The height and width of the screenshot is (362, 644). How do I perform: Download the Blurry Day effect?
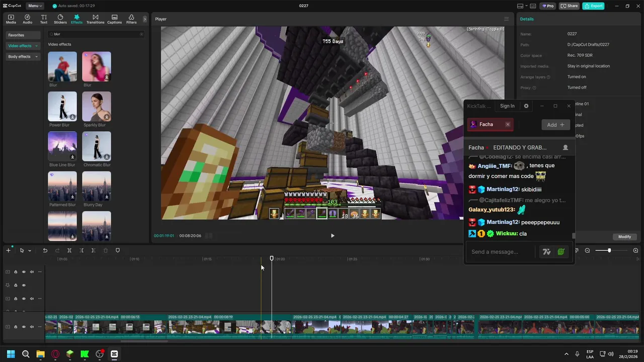click(107, 197)
